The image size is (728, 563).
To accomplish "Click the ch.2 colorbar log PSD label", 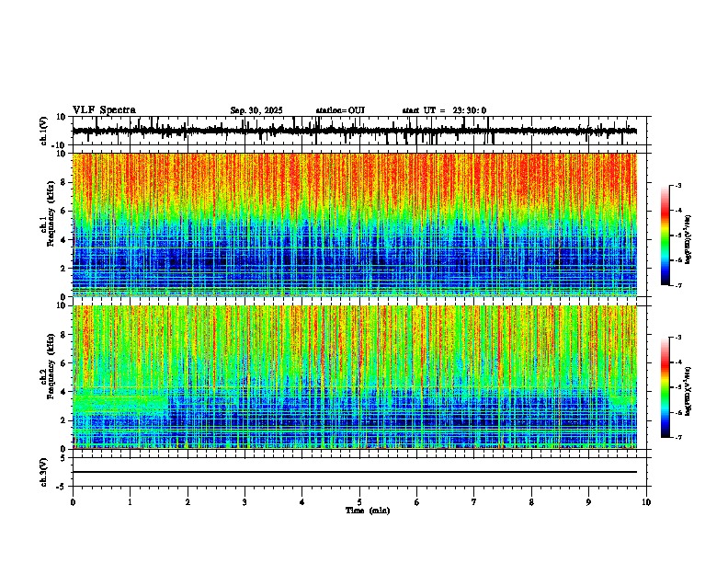I will coord(688,391).
